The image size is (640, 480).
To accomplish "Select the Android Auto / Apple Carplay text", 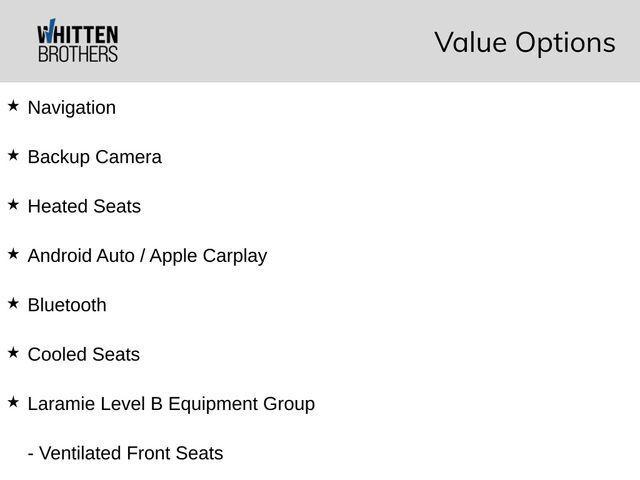I will (x=147, y=256).
